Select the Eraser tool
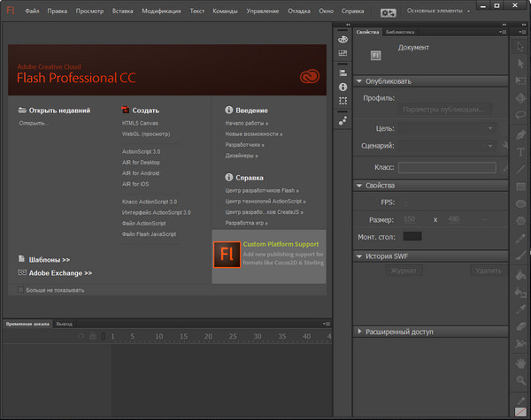 [520, 326]
